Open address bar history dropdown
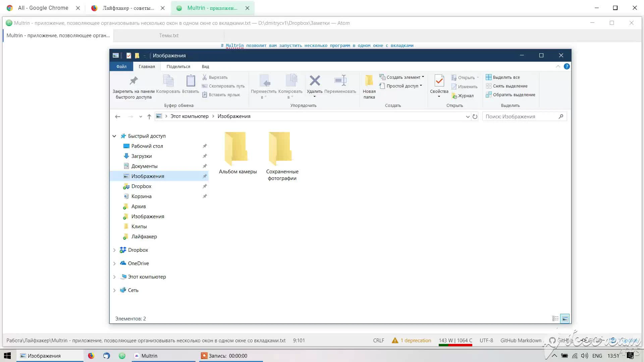Screen dimensions: 644x362 [468, 117]
